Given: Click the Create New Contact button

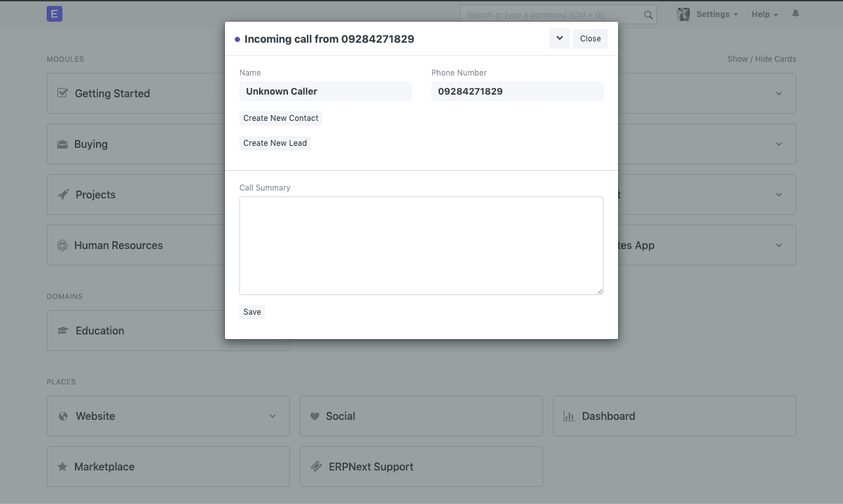Looking at the screenshot, I should 281,118.
